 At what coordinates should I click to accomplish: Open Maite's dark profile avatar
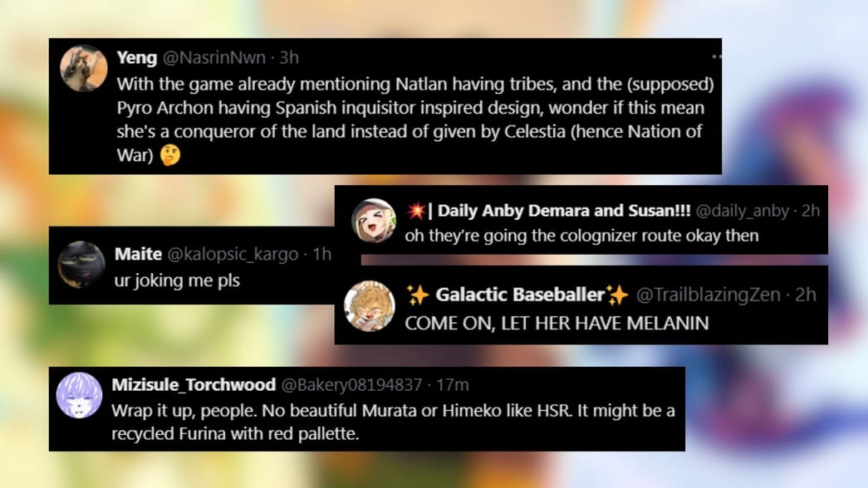81,265
